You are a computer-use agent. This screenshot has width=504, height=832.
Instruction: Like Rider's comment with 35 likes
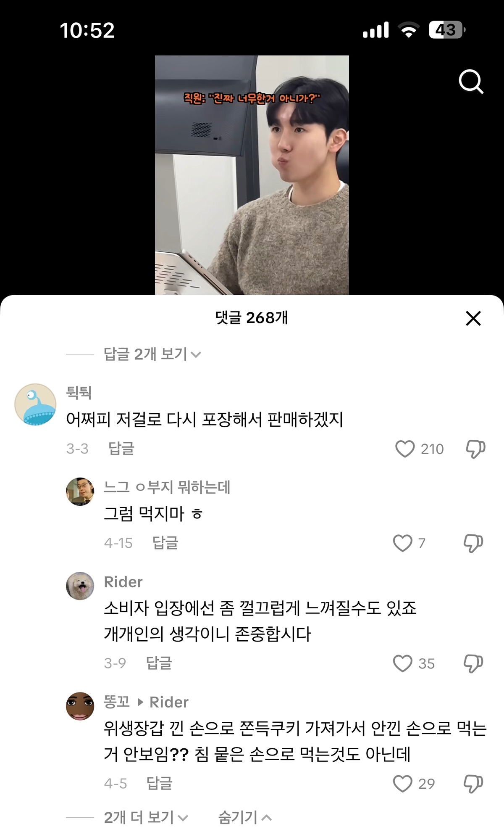pyautogui.click(x=402, y=663)
